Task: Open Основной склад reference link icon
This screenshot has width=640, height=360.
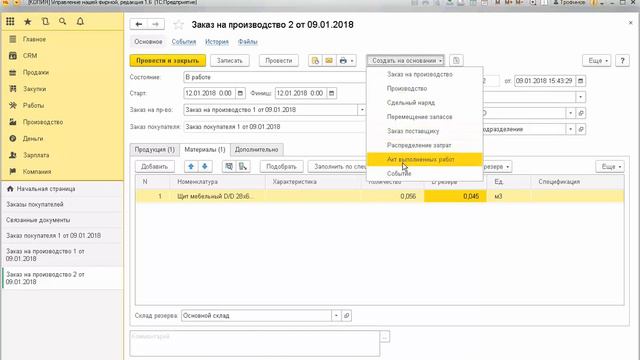Action: pyautogui.click(x=347, y=316)
